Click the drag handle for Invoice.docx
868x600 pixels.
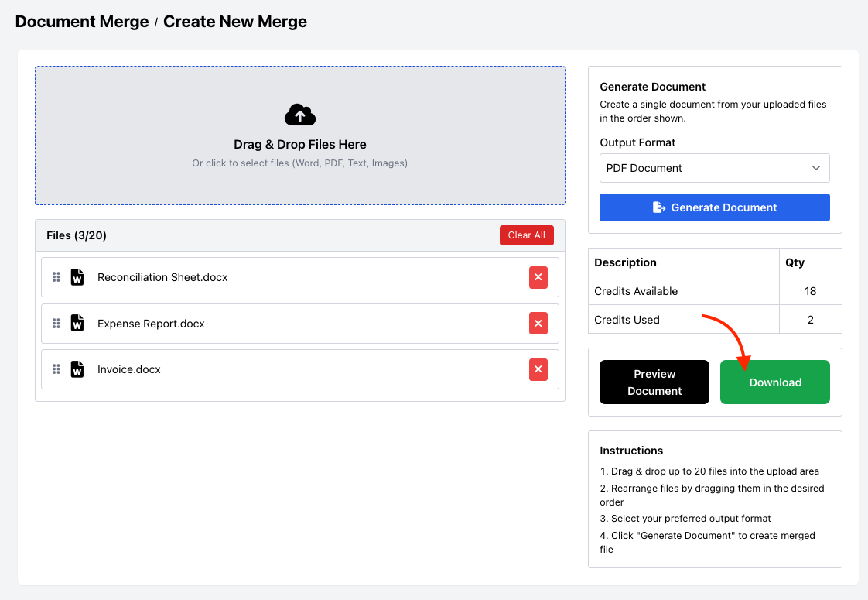[56, 369]
